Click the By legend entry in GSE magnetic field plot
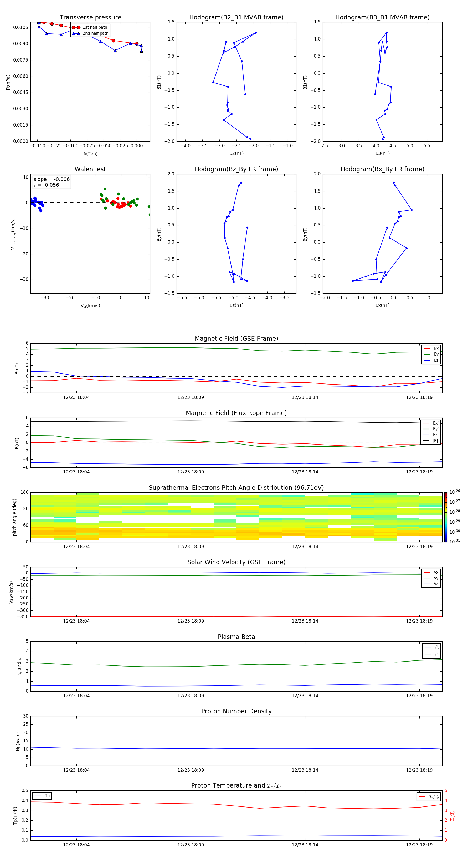This screenshot has width=473, height=868. click(431, 354)
